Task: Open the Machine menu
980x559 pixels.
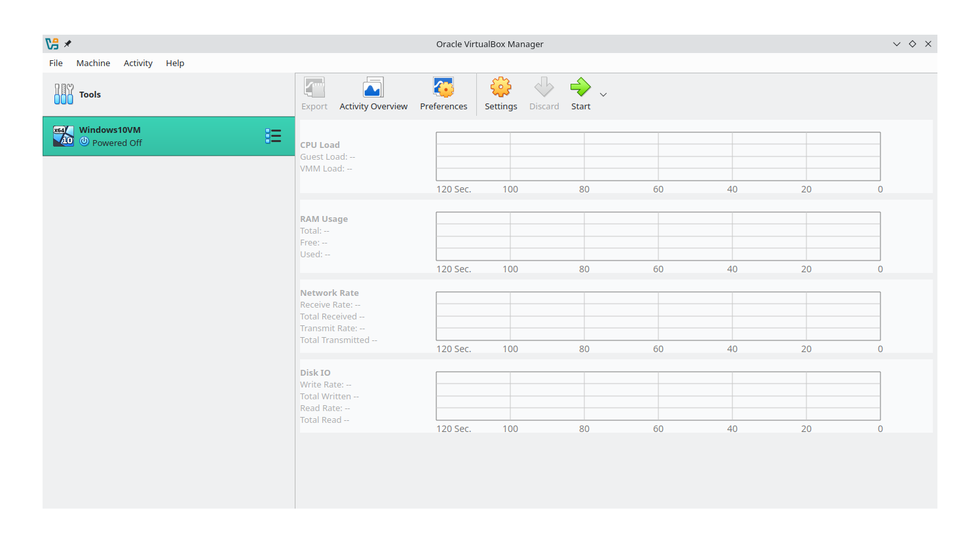Action: coord(93,63)
